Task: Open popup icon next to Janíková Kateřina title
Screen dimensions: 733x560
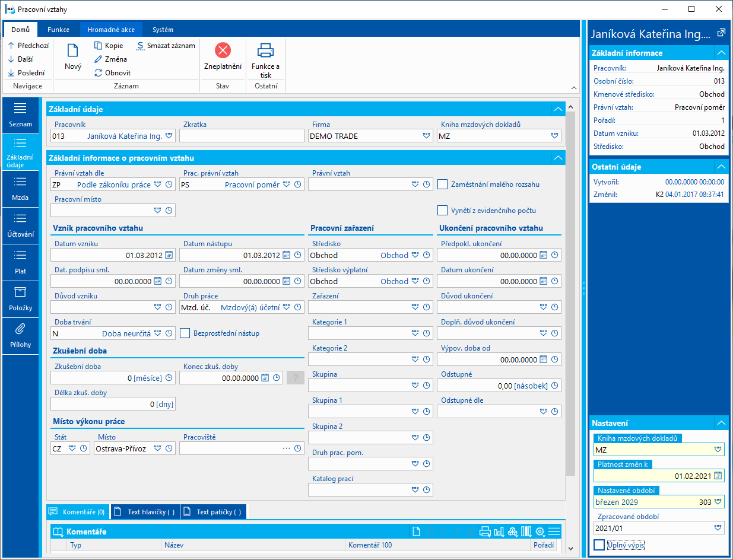Action: coord(721,33)
